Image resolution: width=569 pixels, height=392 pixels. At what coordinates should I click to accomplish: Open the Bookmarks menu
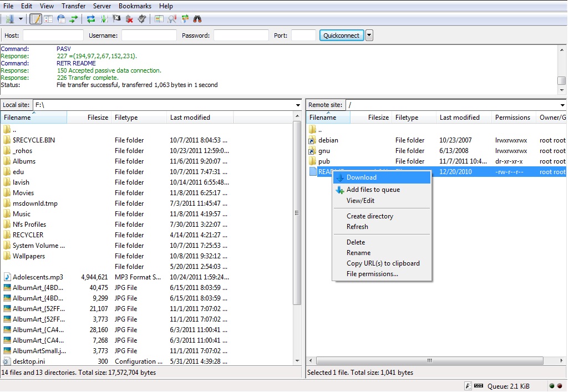(135, 6)
